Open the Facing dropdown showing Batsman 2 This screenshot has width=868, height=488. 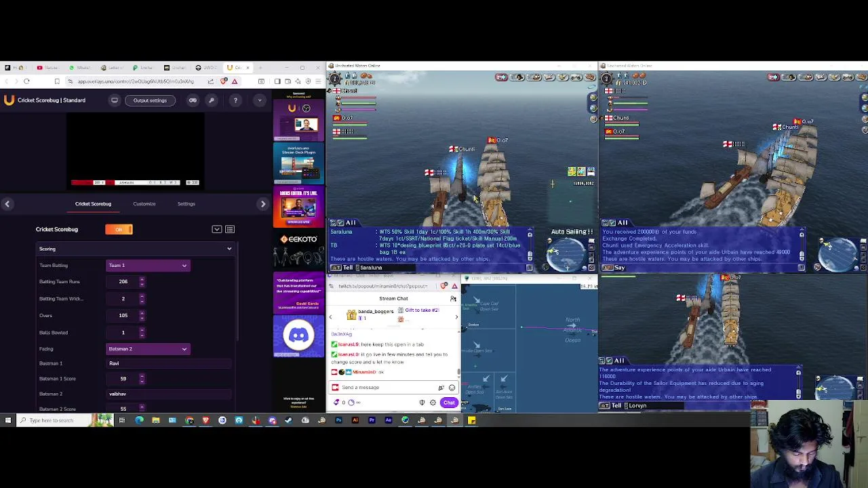click(x=148, y=348)
